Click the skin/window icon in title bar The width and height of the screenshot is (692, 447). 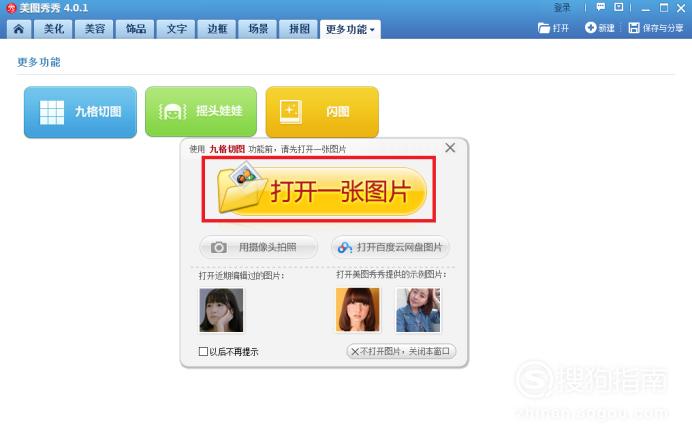[x=619, y=7]
